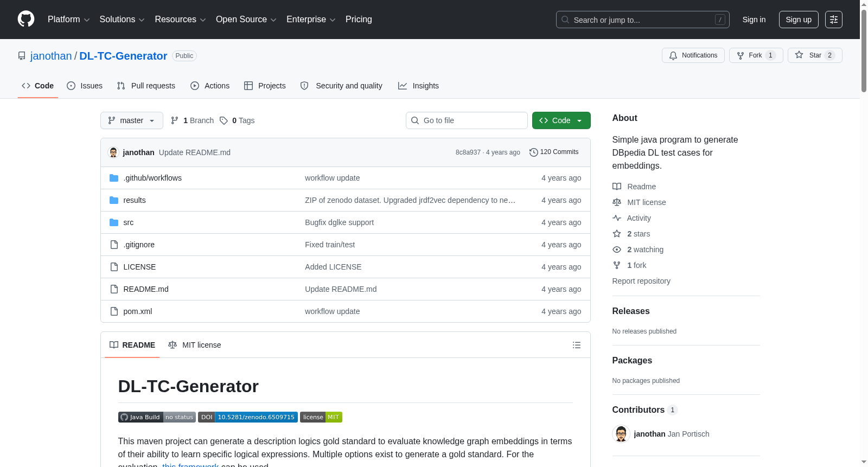Switch to the Projects tab
Viewport: 868px width, 467px height.
[x=265, y=86]
